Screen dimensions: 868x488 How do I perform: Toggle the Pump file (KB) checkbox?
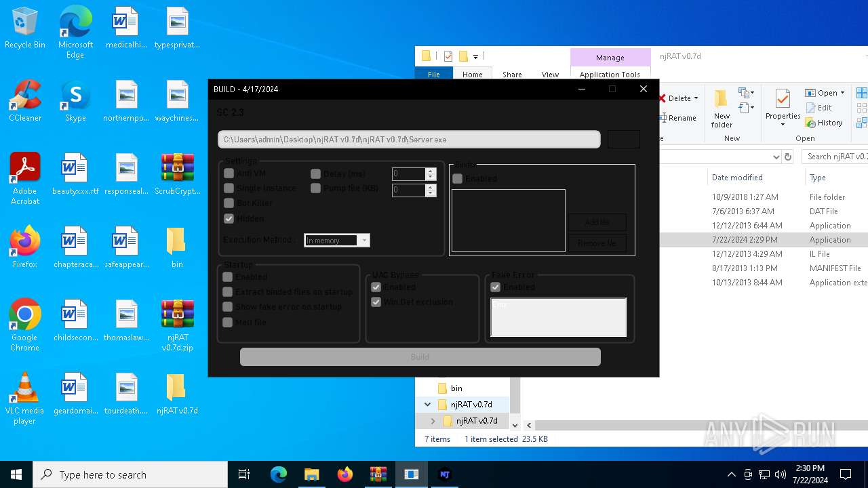click(315, 188)
